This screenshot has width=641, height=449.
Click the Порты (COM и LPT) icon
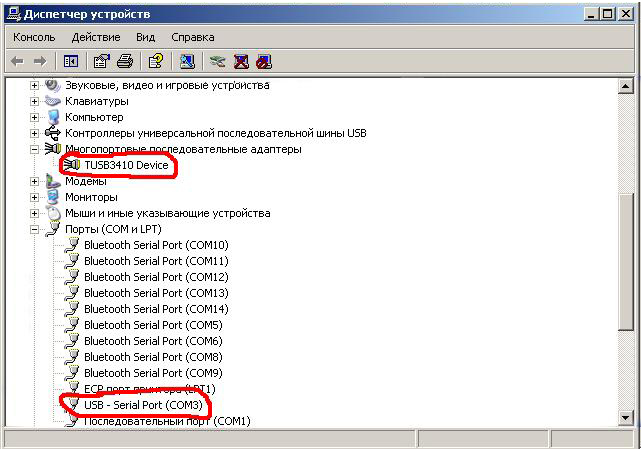tap(53, 229)
